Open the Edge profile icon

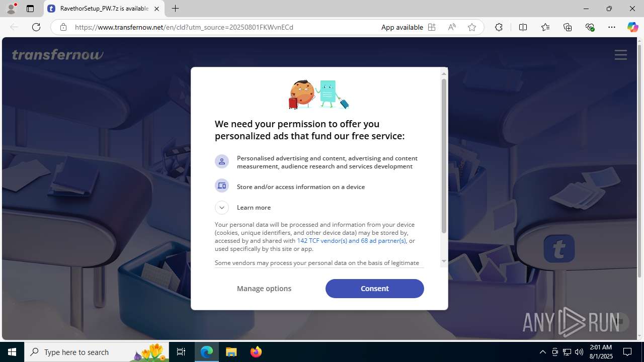point(11,9)
